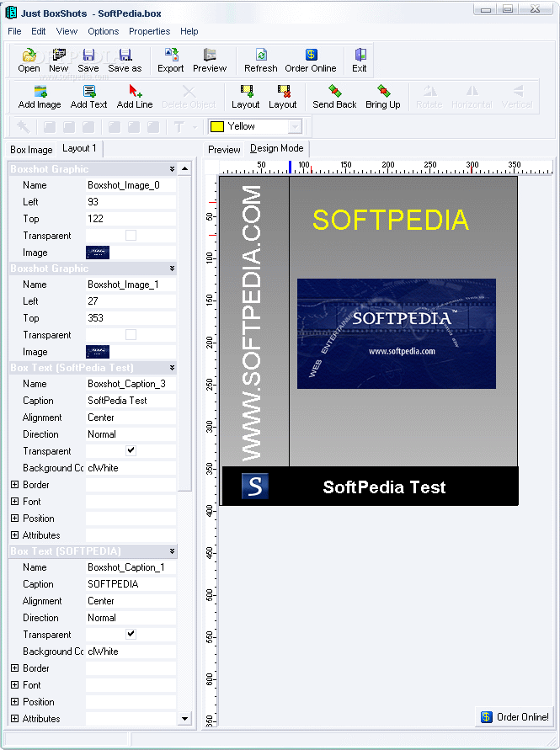Screen dimensions: 560x750
Task: Switch to the Box Image tab
Action: click(x=31, y=150)
